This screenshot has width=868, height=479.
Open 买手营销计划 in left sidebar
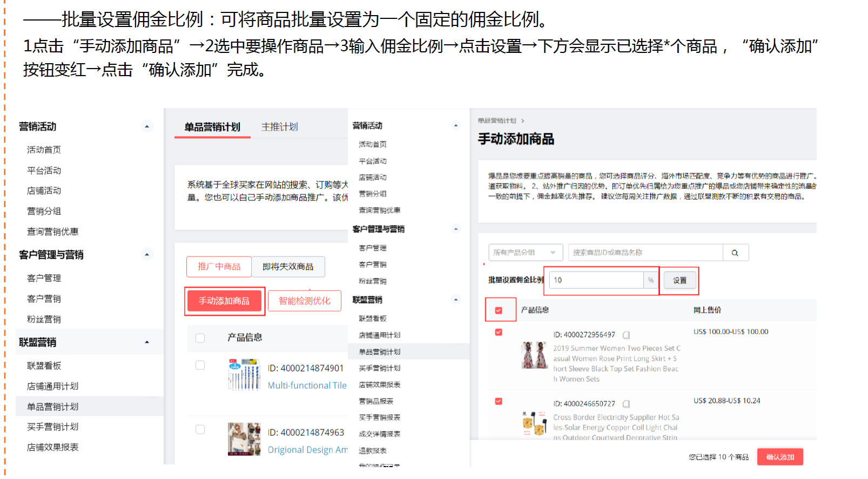53,427
